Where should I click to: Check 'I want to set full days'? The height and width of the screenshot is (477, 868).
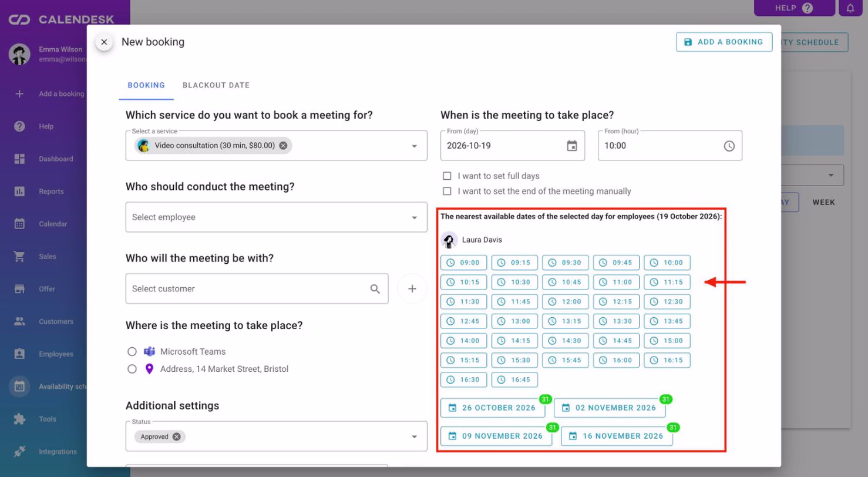(x=447, y=176)
